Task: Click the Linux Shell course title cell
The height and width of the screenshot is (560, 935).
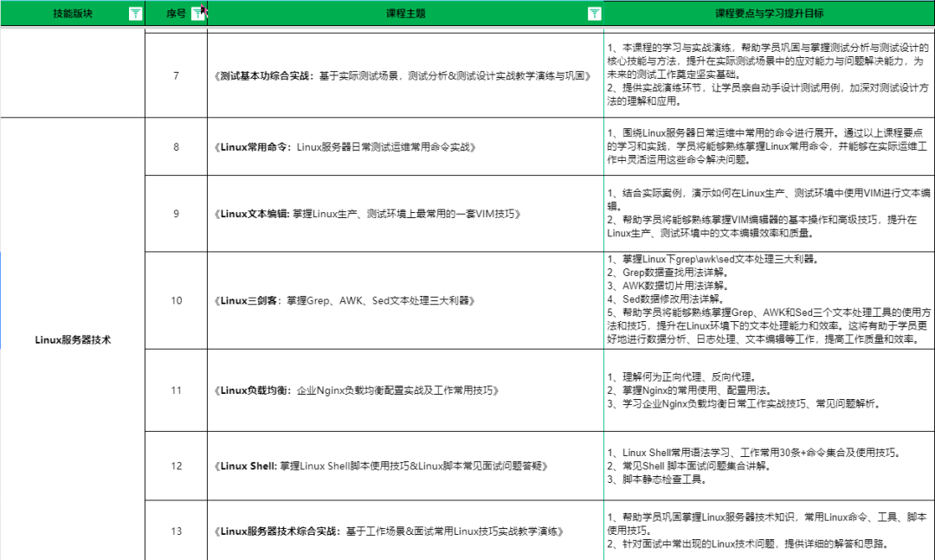Action: (405, 466)
